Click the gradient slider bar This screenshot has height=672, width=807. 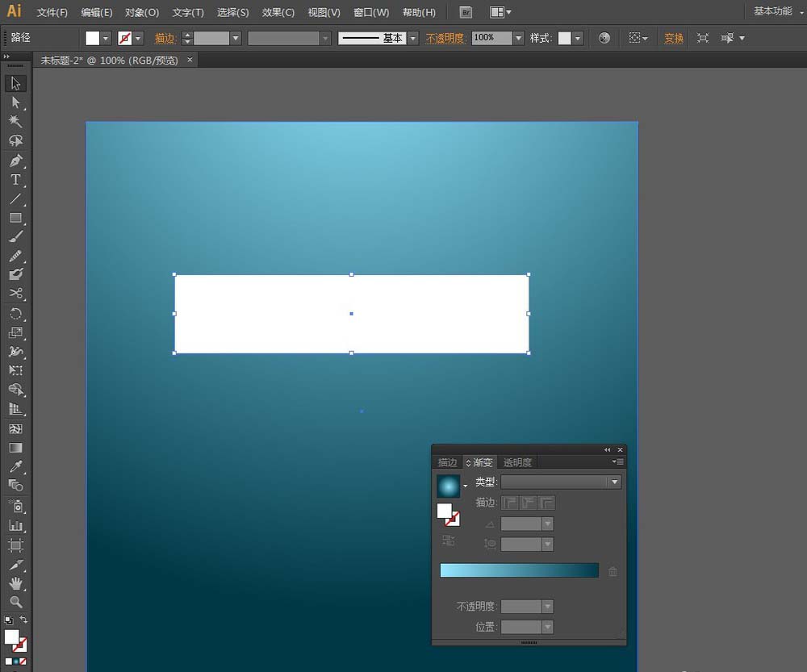(x=519, y=570)
